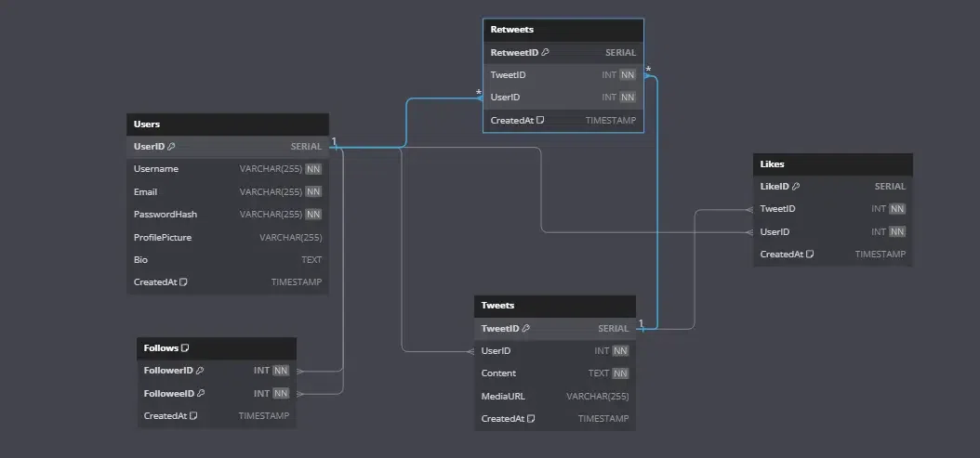Select TweetID field name in Retweets table

click(x=508, y=75)
